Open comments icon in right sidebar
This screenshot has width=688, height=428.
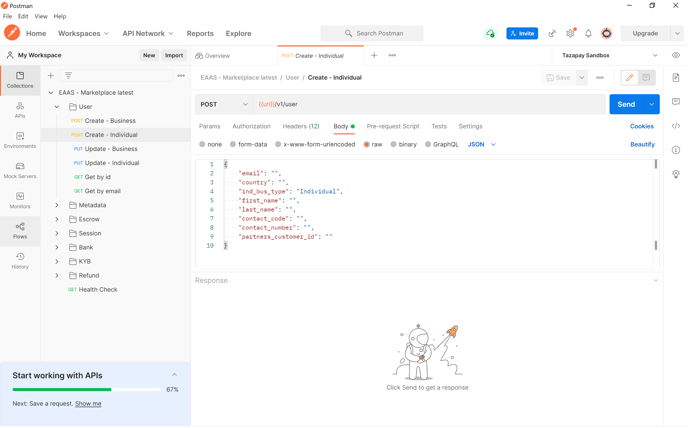(676, 102)
